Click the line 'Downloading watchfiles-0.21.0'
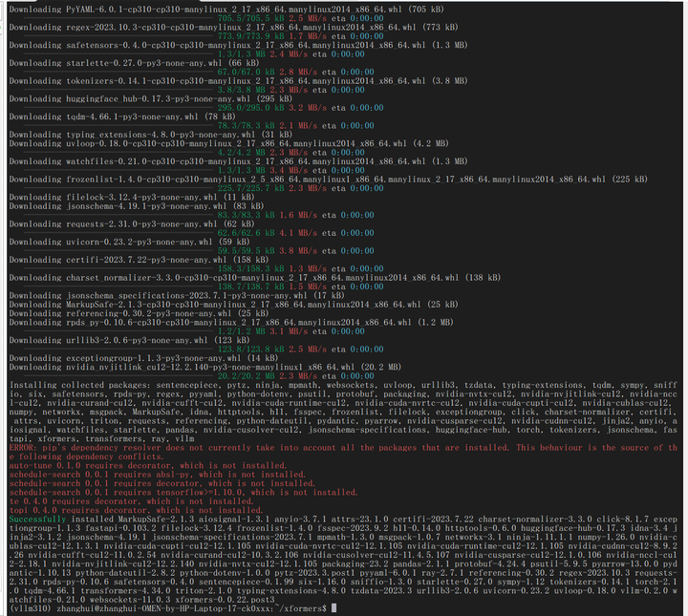The height and width of the screenshot is (616, 688). 238,161
